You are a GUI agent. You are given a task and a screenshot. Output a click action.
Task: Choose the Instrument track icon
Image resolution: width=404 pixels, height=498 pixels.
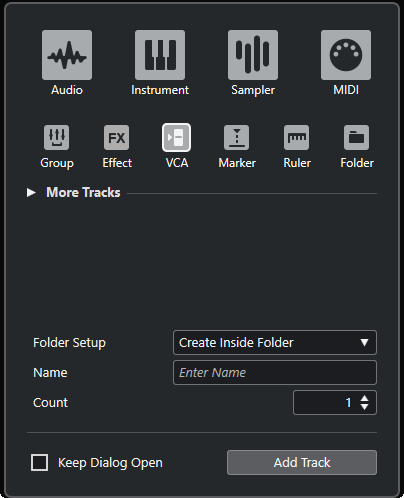[160, 55]
